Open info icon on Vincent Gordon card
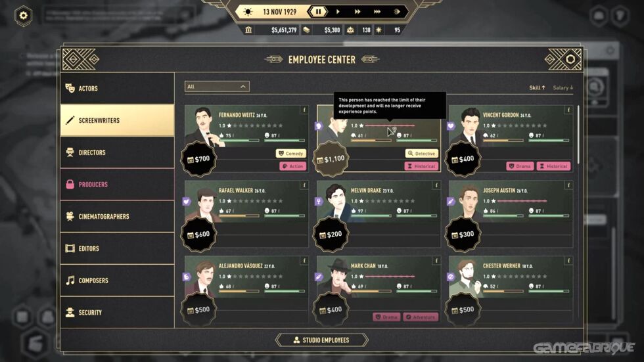Image resolution: width=644 pixels, height=362 pixels. [x=568, y=110]
